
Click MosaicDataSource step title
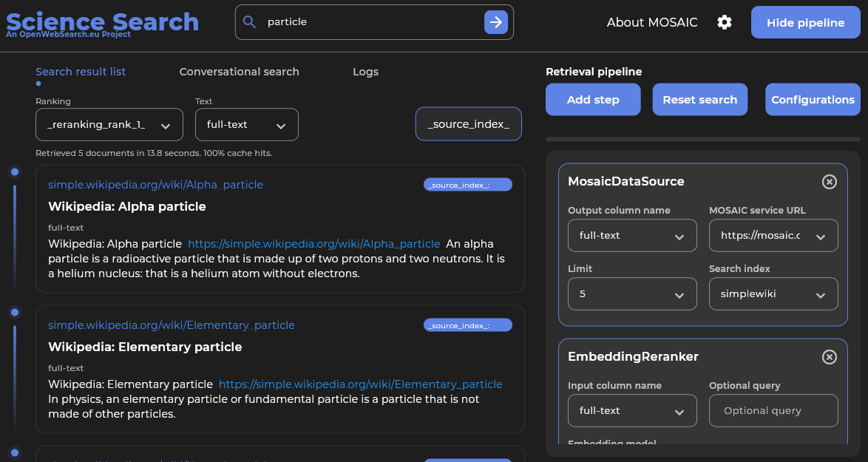click(626, 182)
